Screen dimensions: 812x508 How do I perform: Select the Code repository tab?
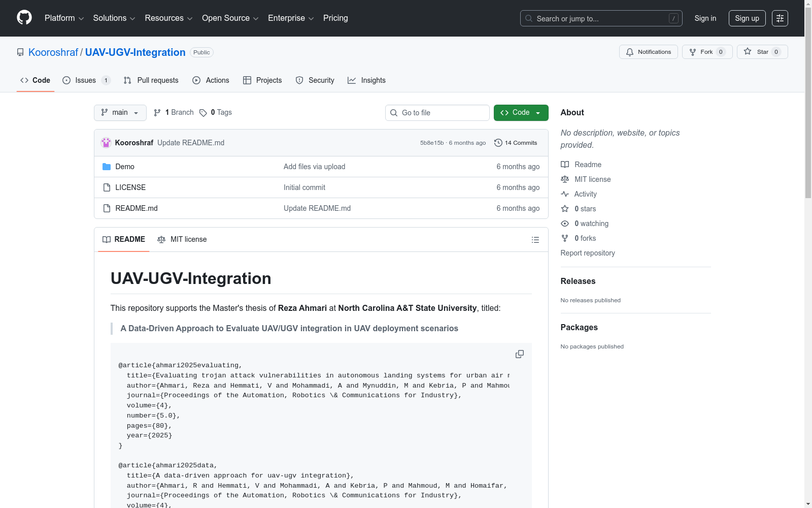click(36, 80)
